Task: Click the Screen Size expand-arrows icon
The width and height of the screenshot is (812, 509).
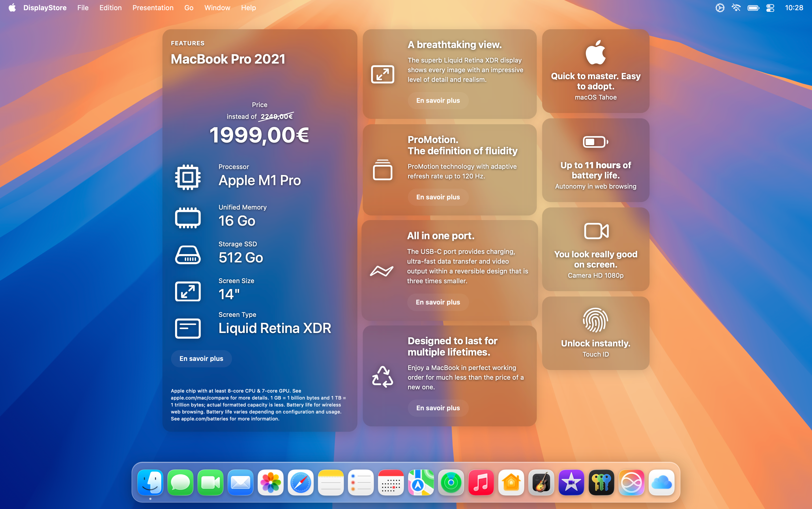Action: coord(188,291)
